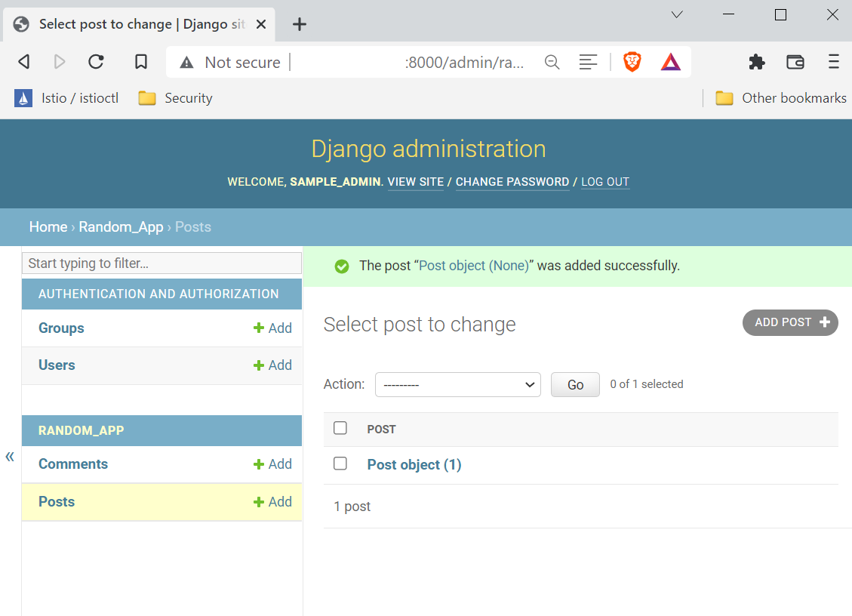Viewport: 852px width, 616px height.
Task: Tick the select-all checkbox in the POST header
Action: click(340, 428)
